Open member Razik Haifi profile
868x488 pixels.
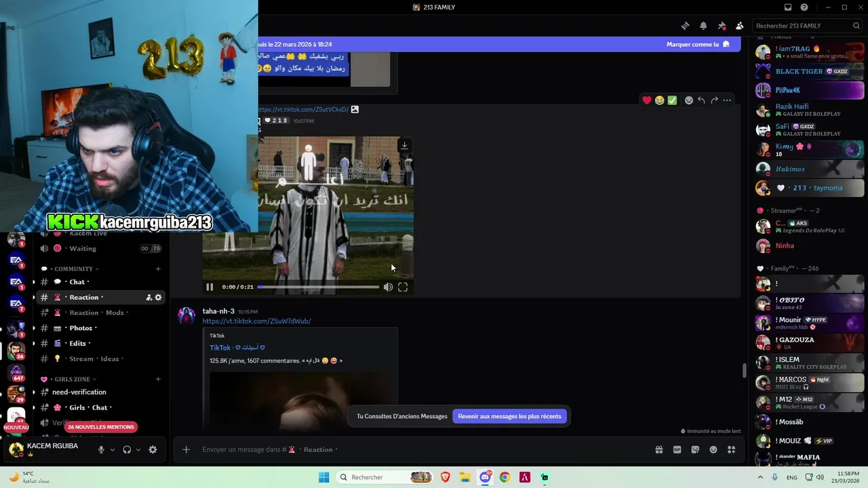(809, 110)
